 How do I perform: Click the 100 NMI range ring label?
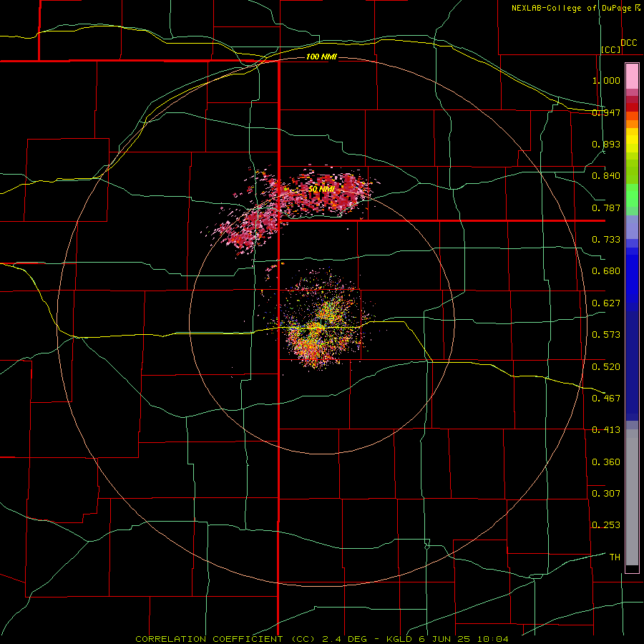pyautogui.click(x=321, y=57)
